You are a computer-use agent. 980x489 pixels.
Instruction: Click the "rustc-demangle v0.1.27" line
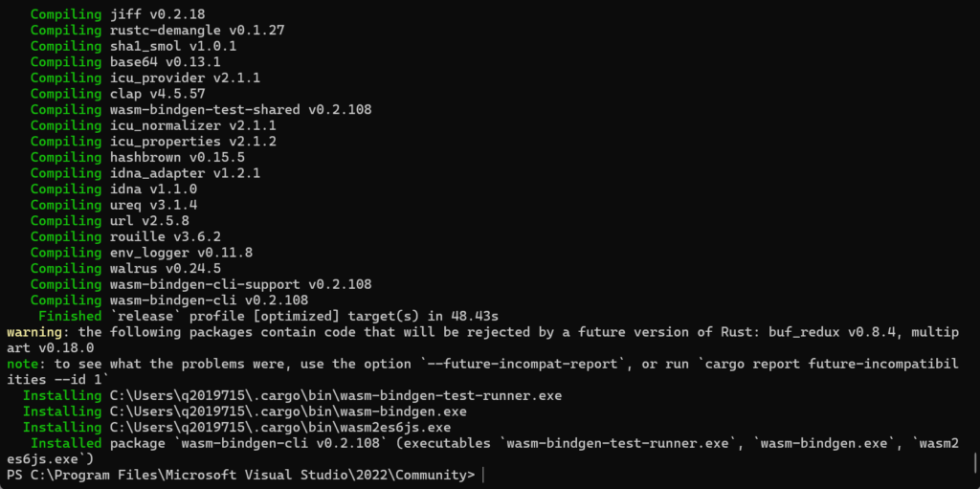(197, 31)
